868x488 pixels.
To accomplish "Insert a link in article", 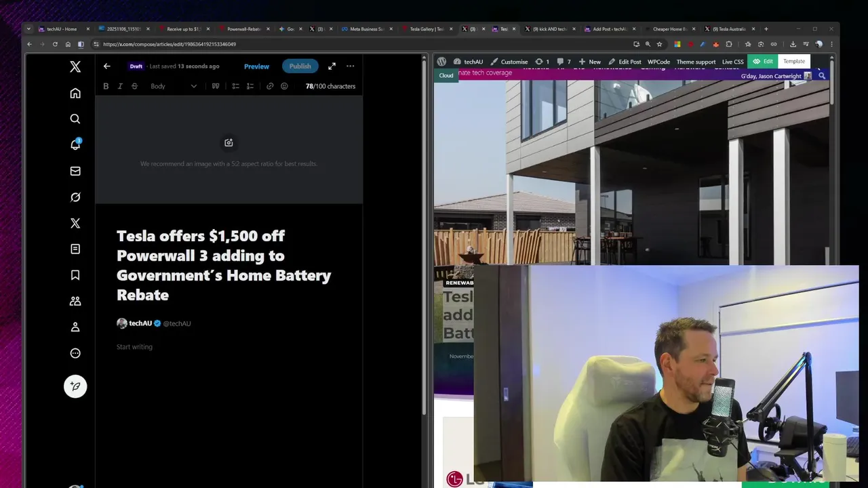I will point(270,86).
